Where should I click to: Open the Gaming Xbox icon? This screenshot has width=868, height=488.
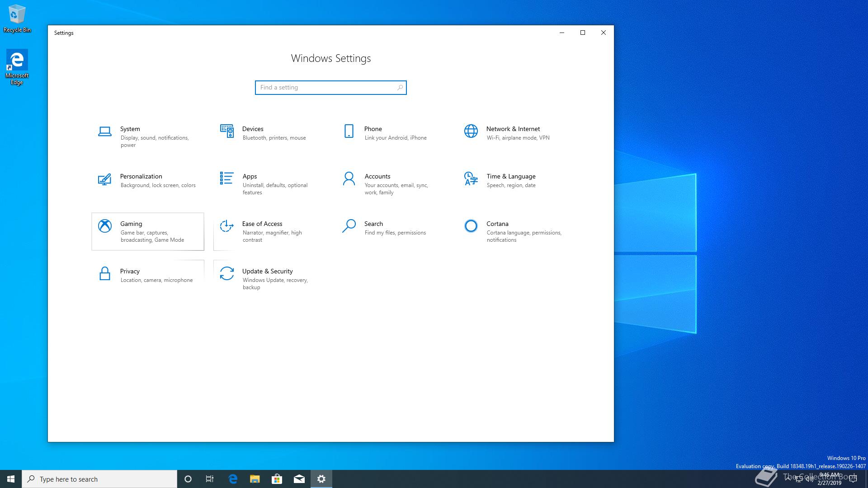[105, 226]
